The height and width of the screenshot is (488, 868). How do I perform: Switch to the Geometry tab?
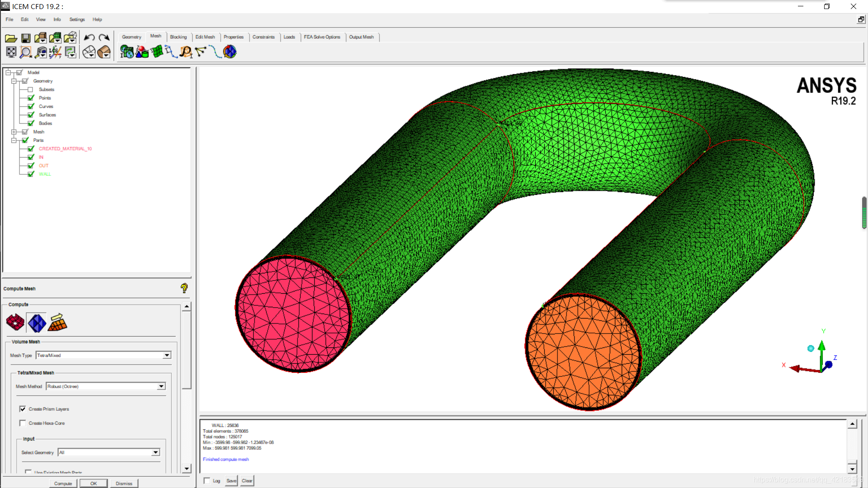tap(132, 37)
